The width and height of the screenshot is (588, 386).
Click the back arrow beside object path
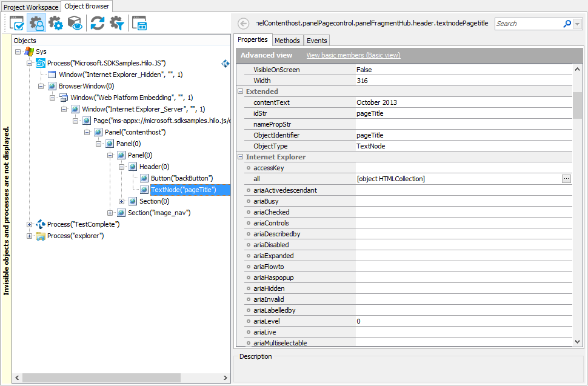tap(244, 24)
